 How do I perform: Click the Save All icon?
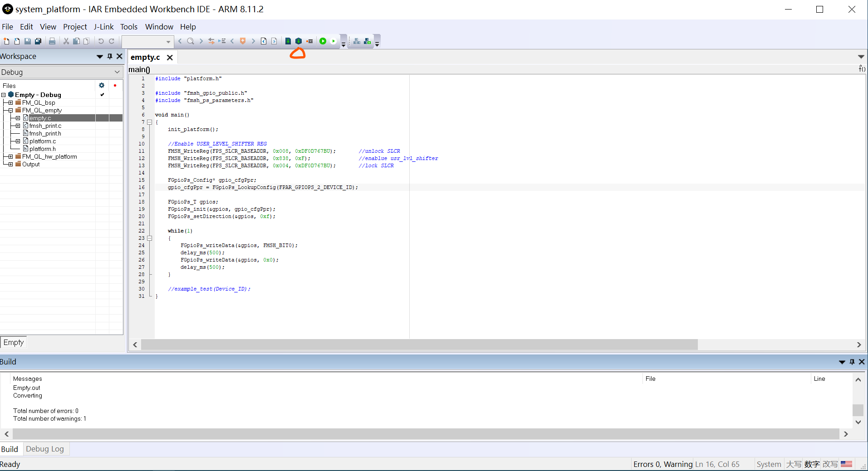pos(38,41)
